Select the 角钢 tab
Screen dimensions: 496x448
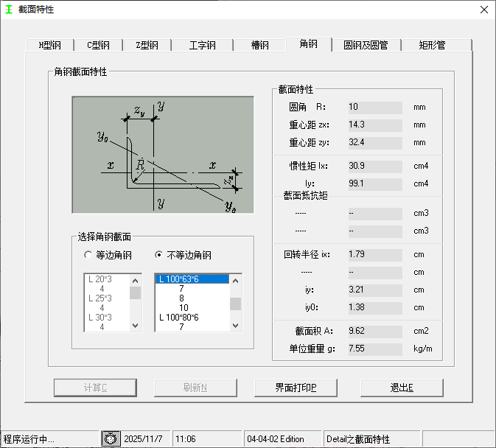[309, 44]
